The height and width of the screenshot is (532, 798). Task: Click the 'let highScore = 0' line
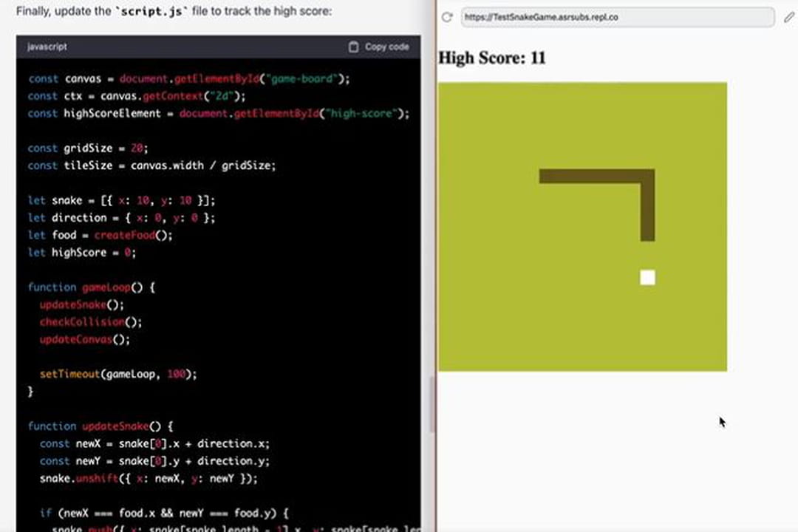(82, 253)
